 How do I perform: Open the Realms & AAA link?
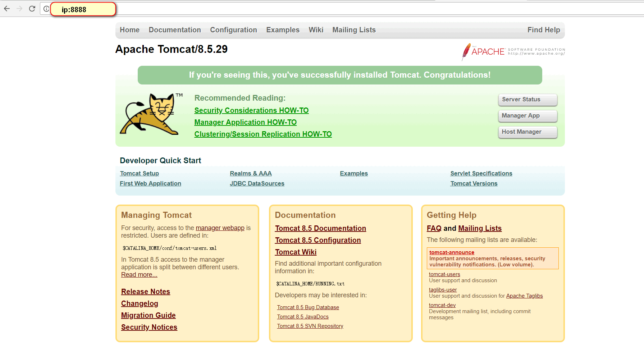click(251, 174)
